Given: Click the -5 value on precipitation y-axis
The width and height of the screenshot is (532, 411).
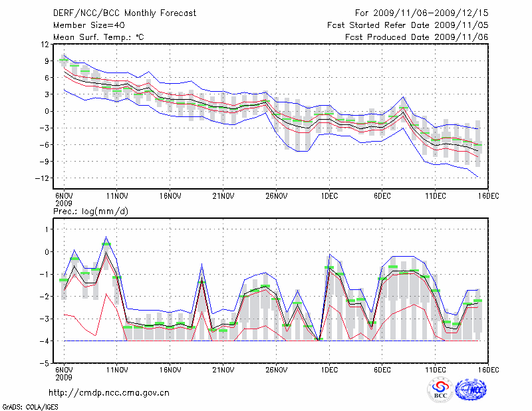Looking at the screenshot, I should 45,364.
